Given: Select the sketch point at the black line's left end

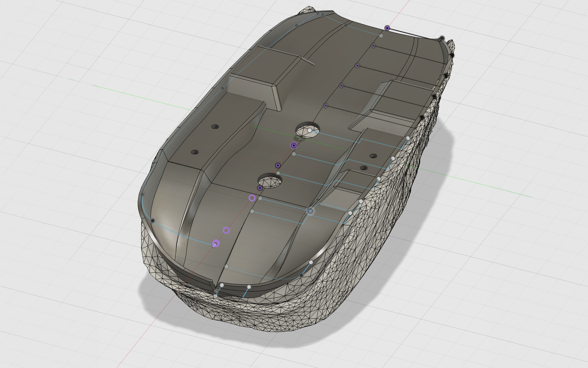Looking at the screenshot, I should click(387, 28).
